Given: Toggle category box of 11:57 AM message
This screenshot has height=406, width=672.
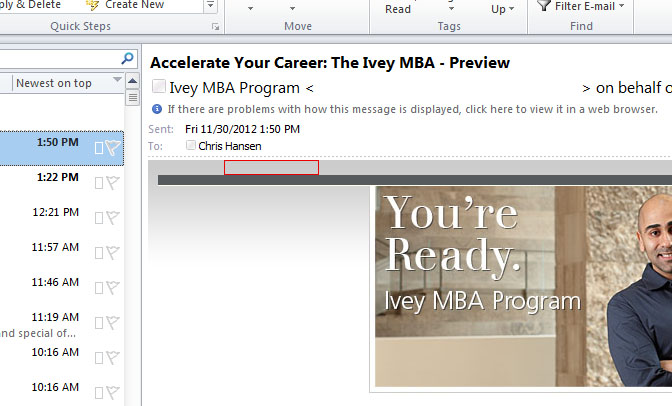Looking at the screenshot, I should pos(99,253).
